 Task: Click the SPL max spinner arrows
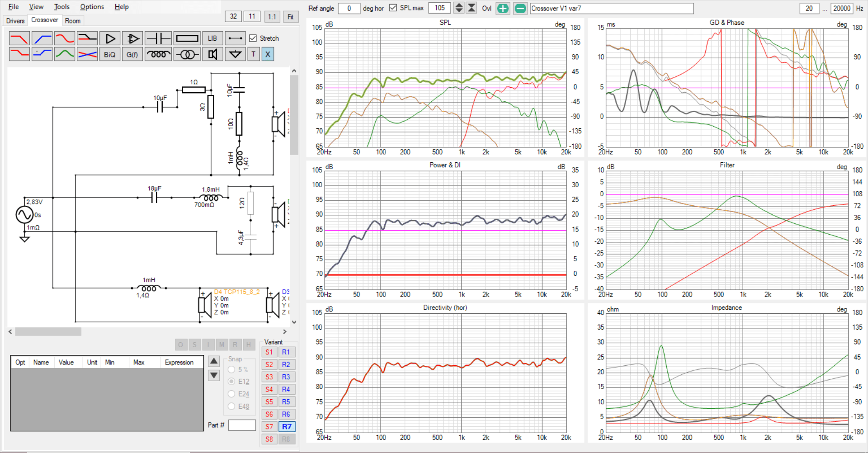click(459, 8)
